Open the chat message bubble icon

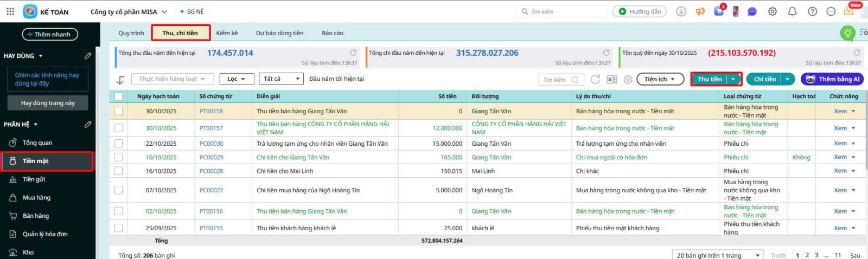[752, 11]
